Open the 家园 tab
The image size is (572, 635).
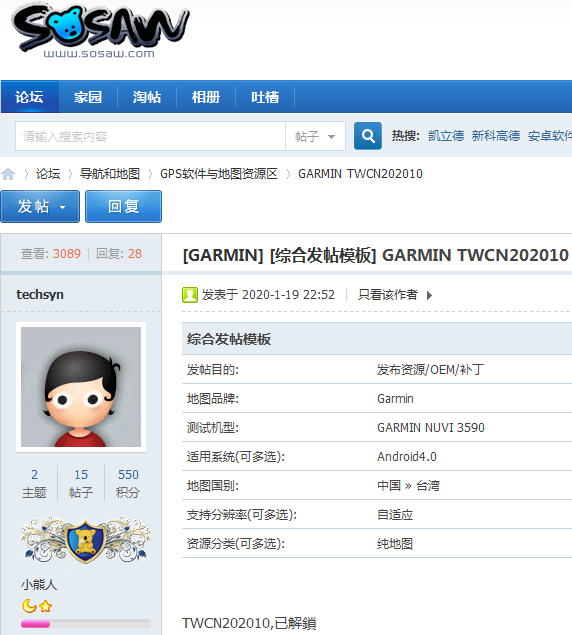tap(88, 97)
